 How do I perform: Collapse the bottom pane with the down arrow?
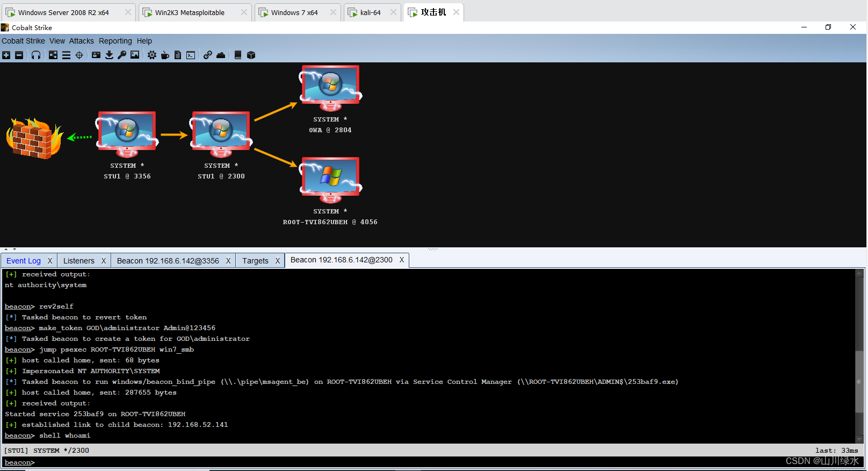coord(15,249)
